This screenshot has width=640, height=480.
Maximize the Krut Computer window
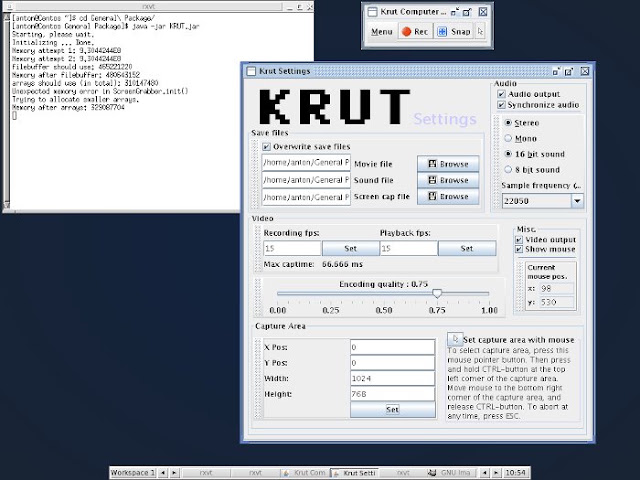(x=468, y=12)
